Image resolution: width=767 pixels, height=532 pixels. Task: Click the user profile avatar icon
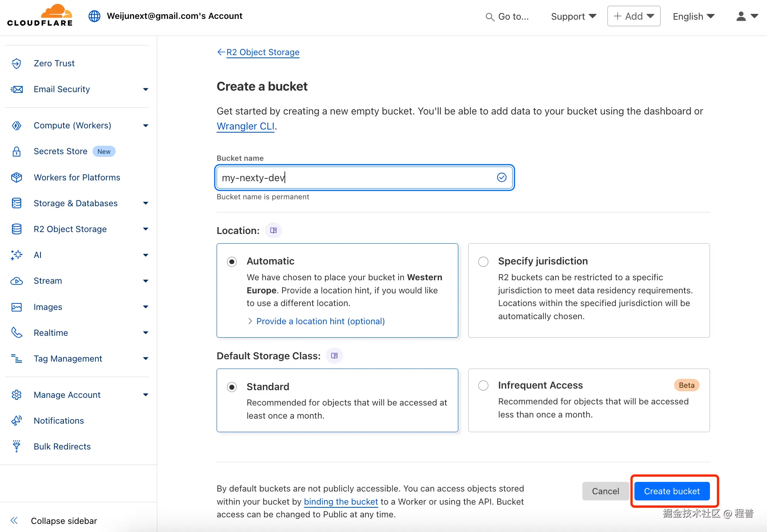click(x=741, y=16)
